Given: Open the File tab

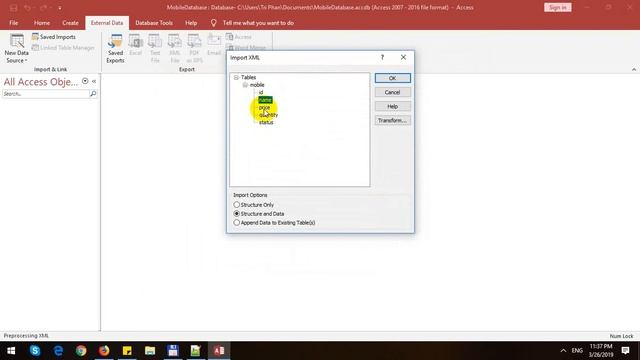Looking at the screenshot, I should point(13,23).
